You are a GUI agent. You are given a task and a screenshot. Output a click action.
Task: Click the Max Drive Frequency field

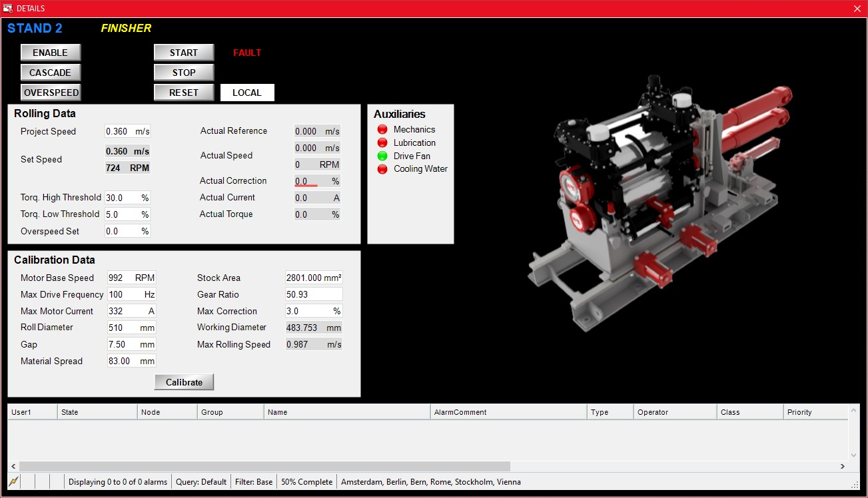coord(132,294)
